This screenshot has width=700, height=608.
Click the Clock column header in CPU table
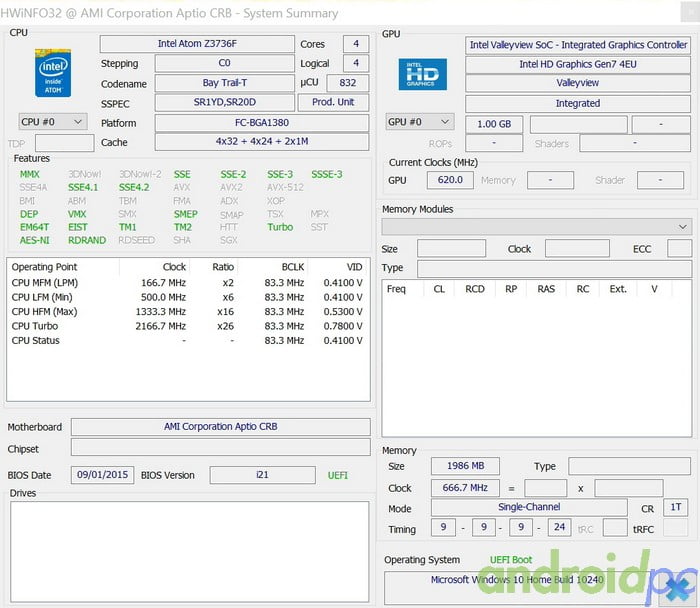[174, 267]
